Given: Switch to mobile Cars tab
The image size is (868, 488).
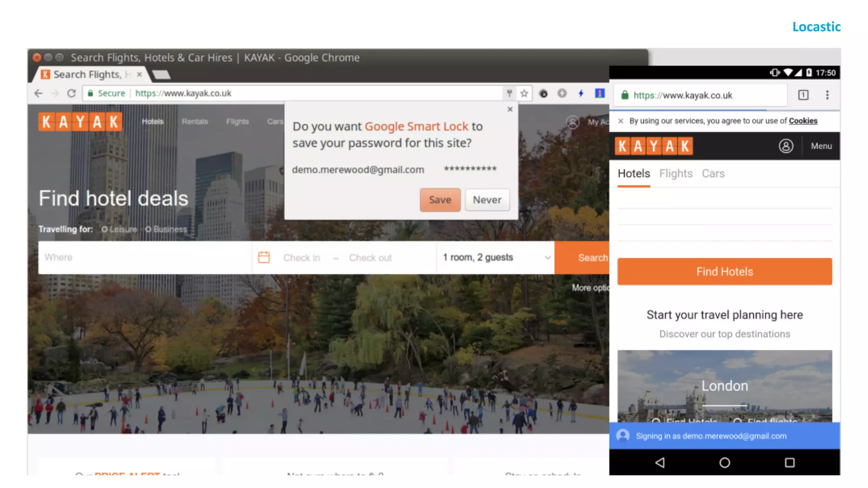Looking at the screenshot, I should click(x=713, y=174).
